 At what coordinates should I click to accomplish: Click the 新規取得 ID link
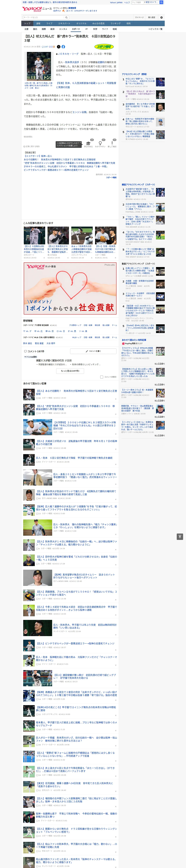click(x=72, y=8)
